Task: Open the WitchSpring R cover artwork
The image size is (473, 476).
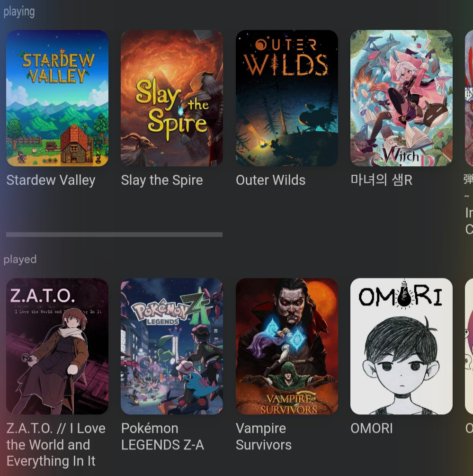Action: pos(402,98)
